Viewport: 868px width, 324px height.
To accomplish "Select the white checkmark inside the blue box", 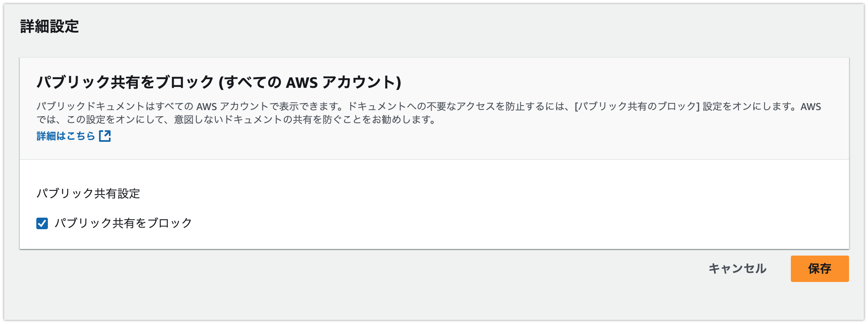I will tap(42, 223).
